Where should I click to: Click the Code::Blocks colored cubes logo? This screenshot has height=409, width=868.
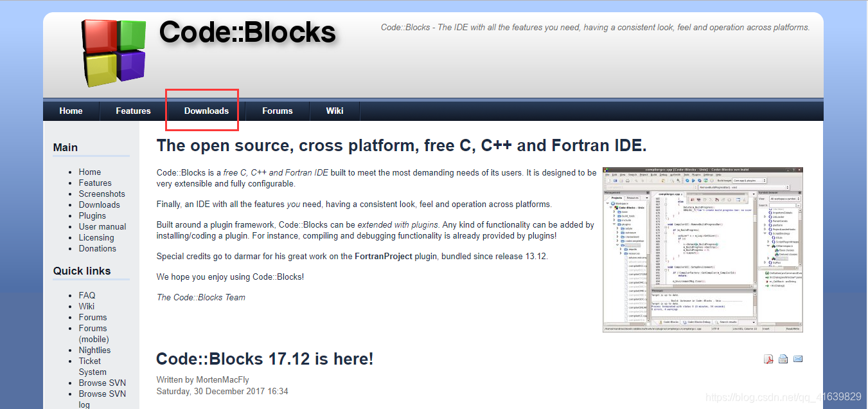point(114,53)
